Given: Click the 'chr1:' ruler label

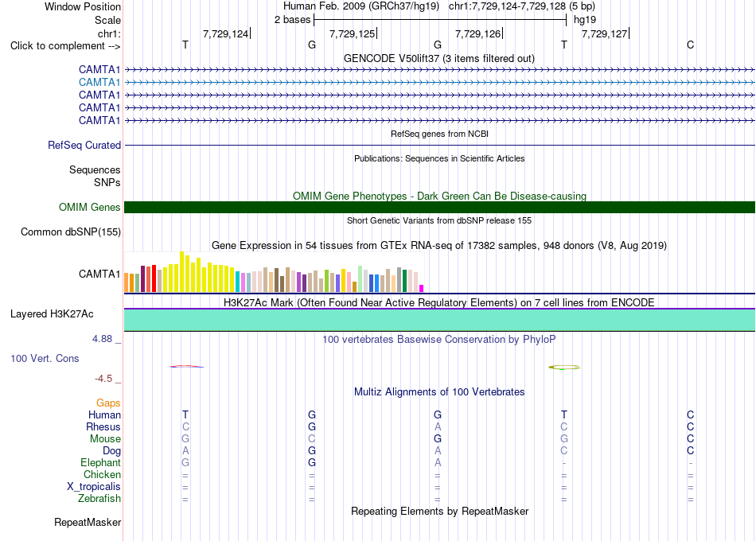Looking at the screenshot, I should [109, 33].
